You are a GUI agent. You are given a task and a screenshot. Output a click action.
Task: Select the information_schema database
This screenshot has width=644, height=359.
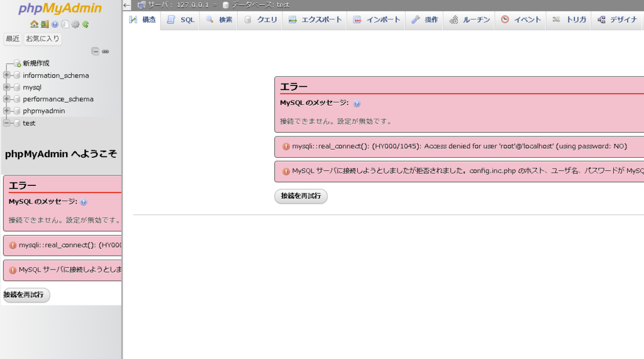point(56,75)
